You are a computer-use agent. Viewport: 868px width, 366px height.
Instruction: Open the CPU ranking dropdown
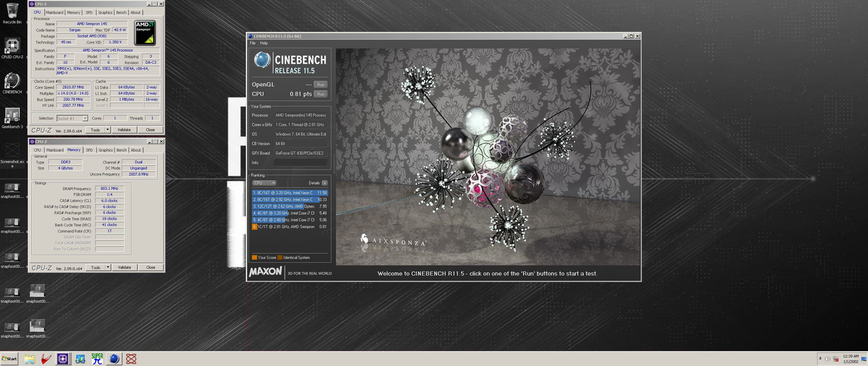coord(264,183)
